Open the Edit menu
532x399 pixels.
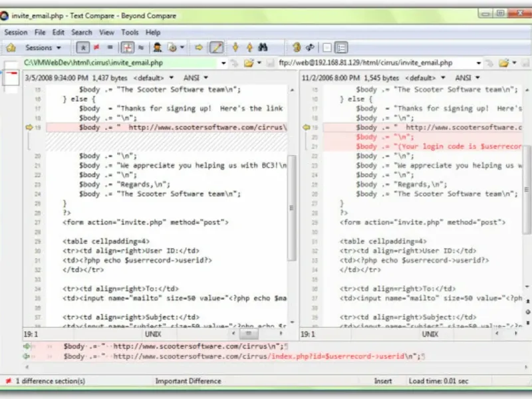pyautogui.click(x=58, y=32)
